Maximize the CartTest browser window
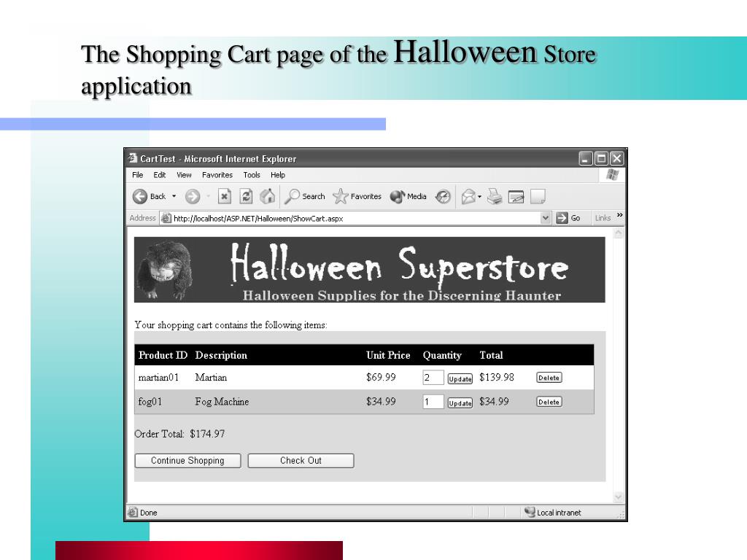 pos(601,158)
